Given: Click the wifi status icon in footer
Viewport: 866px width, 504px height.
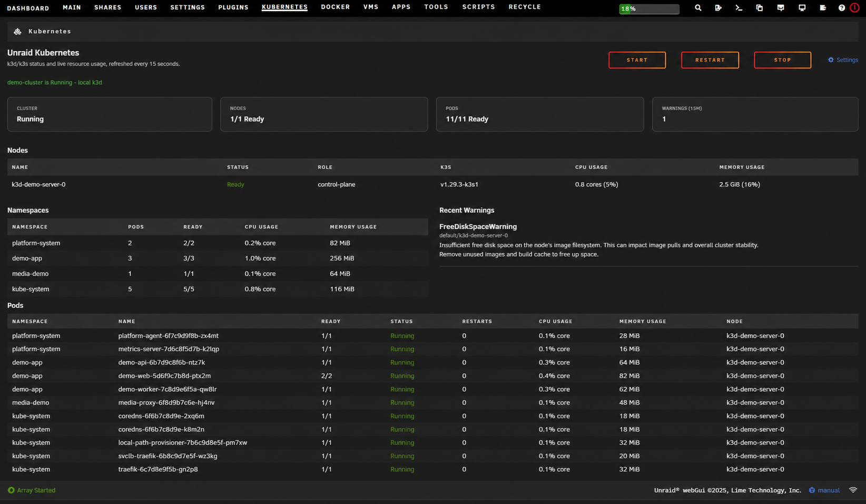Looking at the screenshot, I should click(x=853, y=490).
